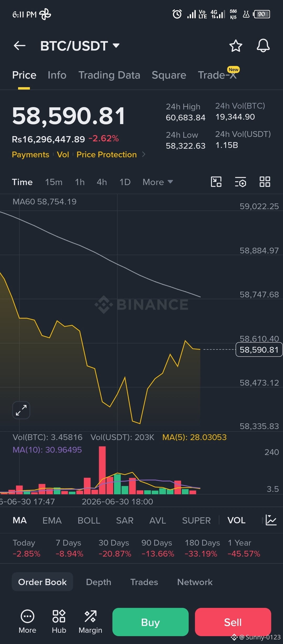Tap the tallest red volume bar
This screenshot has width=283, height=644.
tap(102, 470)
